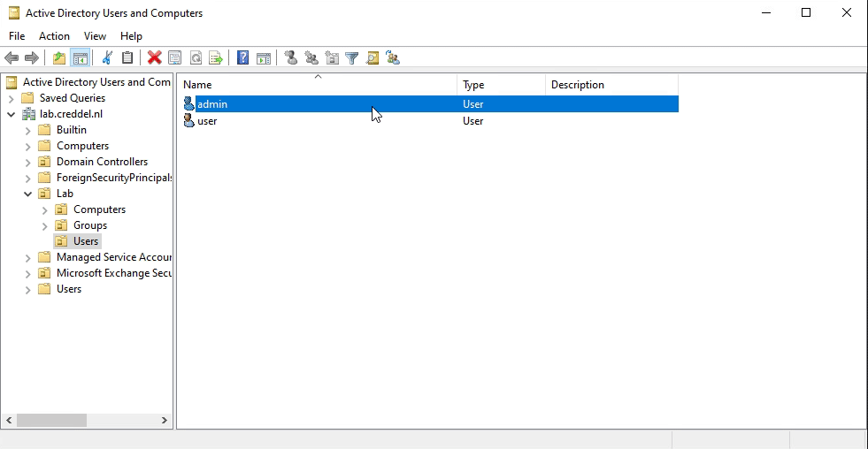The image size is (868, 449).
Task: Toggle the Show/Hide Console Tree button
Action: coord(81,58)
